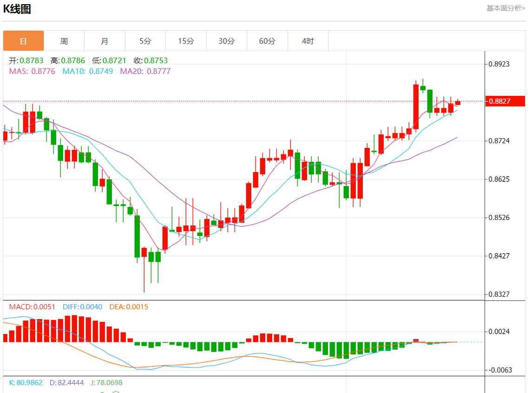
Task: Open the 月 monthly chart tab
Action: coord(105,41)
